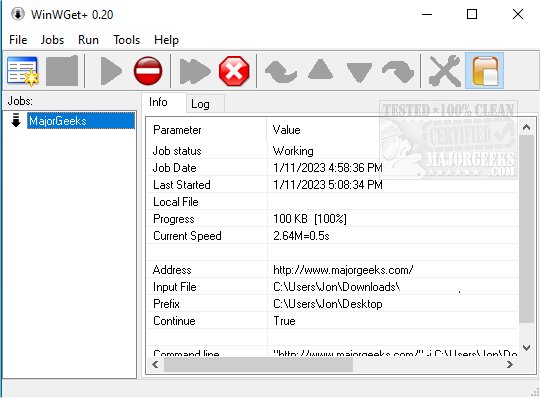Click the '1/11/2023 5:08:34 PM' value
This screenshot has height=398, width=540.
point(328,185)
